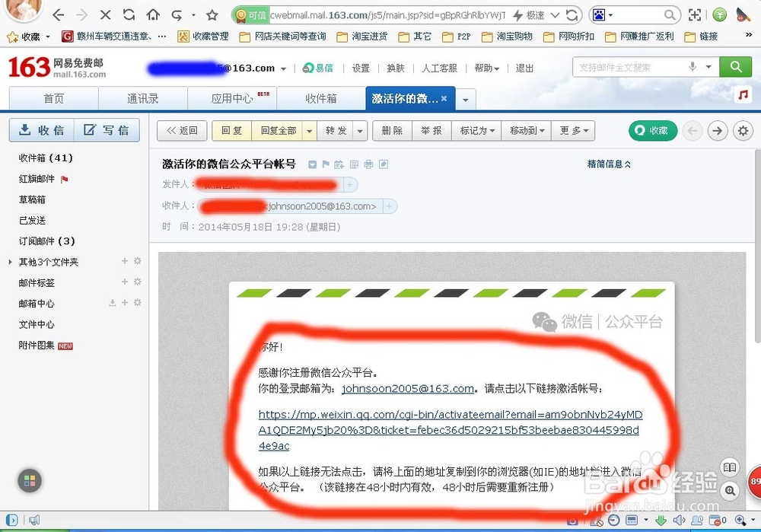Bookmark page with the star icon
The image size is (761, 532).
click(212, 15)
